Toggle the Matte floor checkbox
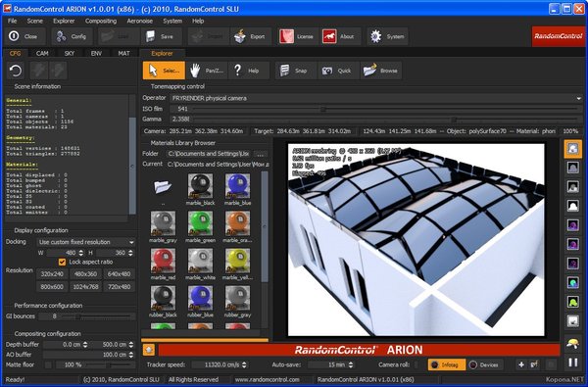This screenshot has width=588, height=387. (x=48, y=364)
